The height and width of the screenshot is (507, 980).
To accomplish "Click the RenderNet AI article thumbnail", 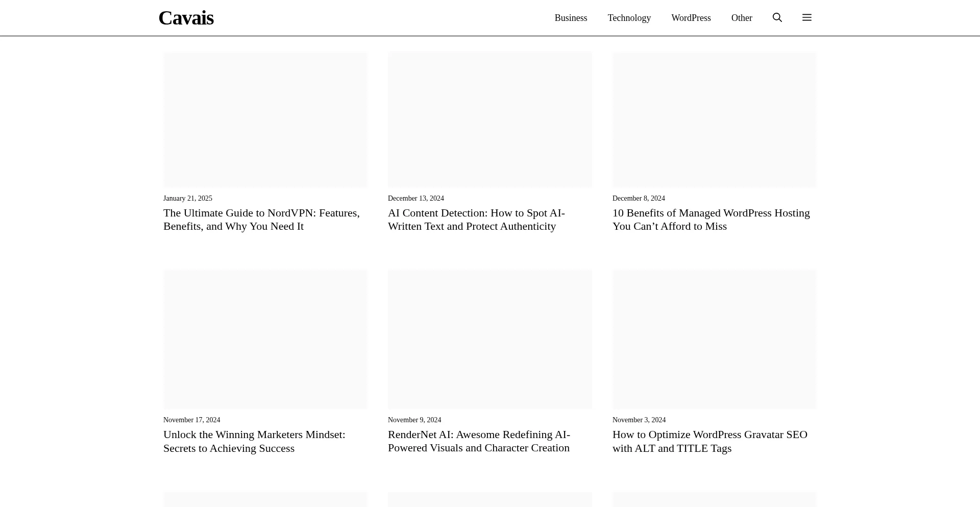I will point(490,340).
